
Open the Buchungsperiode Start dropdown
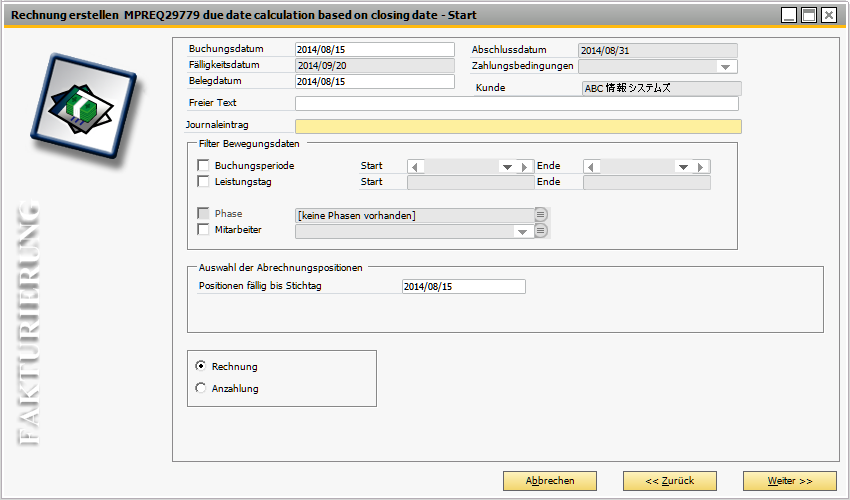click(x=507, y=167)
